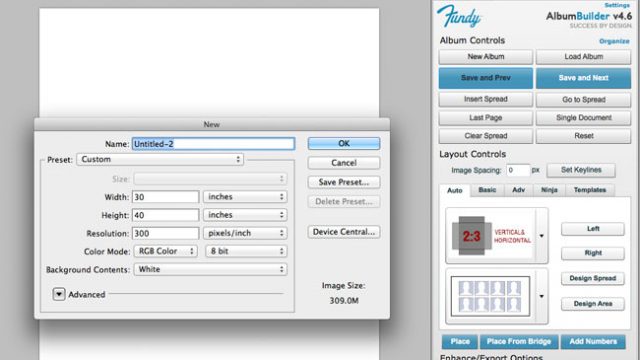This screenshot has height=360, width=640.
Task: Click the Place From Bridge button
Action: (x=519, y=341)
